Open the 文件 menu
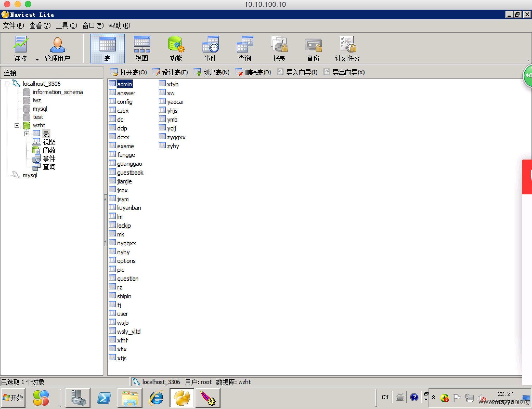532x409 pixels. [13, 25]
